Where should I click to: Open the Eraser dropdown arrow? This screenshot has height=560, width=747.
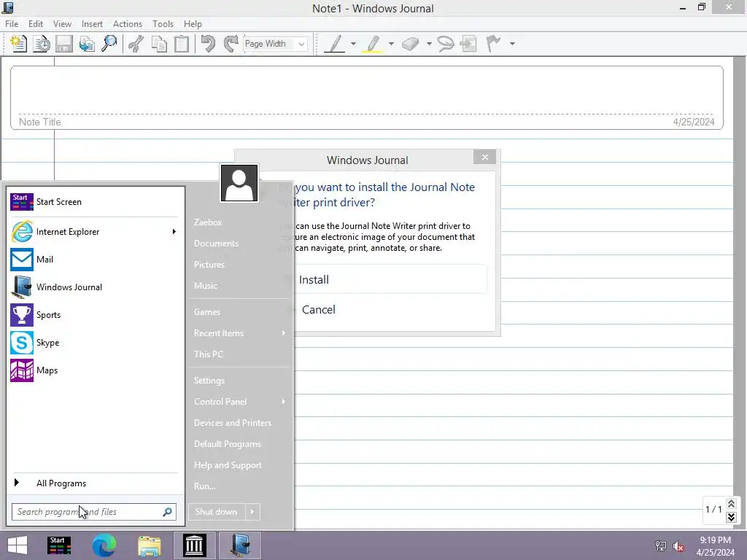pos(429,44)
